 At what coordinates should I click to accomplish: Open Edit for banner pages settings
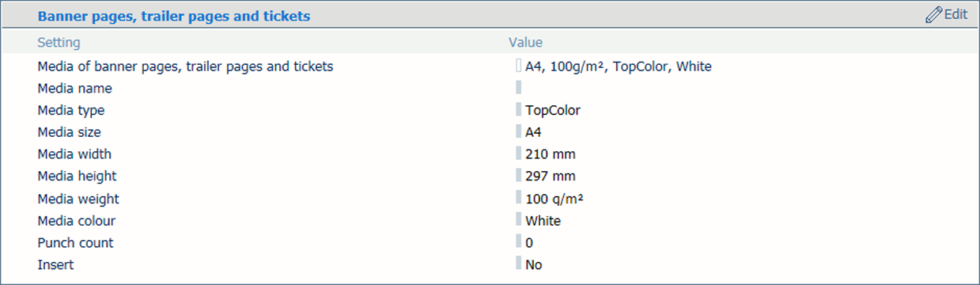point(947,15)
